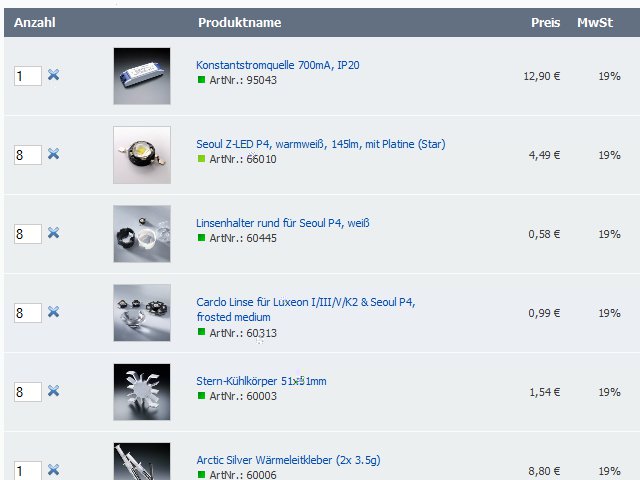
Task: Click the Stern-Kühlkörper heatsink thumbnail
Action: click(142, 392)
